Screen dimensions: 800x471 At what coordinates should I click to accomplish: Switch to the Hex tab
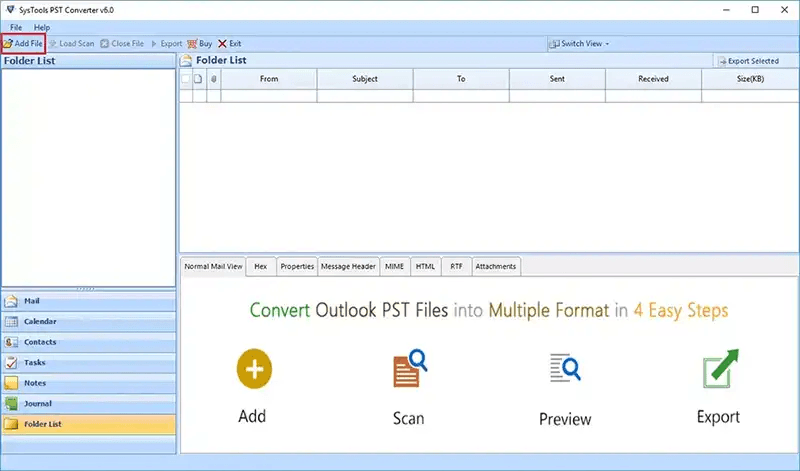tap(261, 266)
